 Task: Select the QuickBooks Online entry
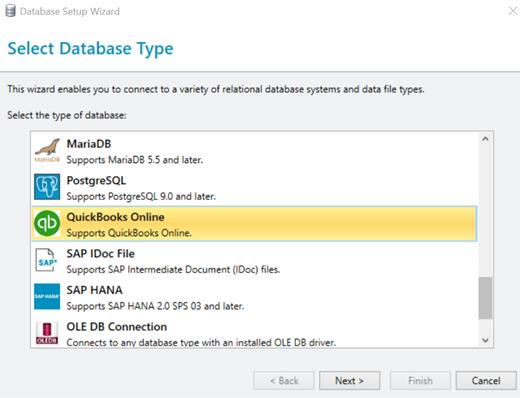pyautogui.click(x=254, y=224)
